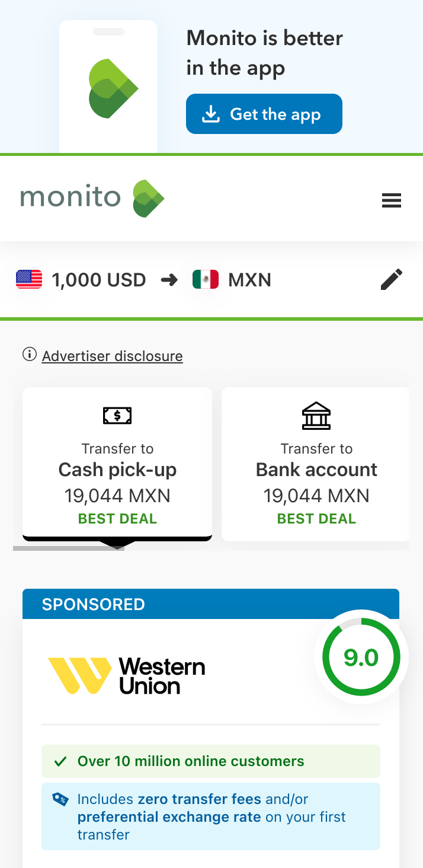The height and width of the screenshot is (868, 423).
Task: Click the Mexico flag icon
Action: 206,279
